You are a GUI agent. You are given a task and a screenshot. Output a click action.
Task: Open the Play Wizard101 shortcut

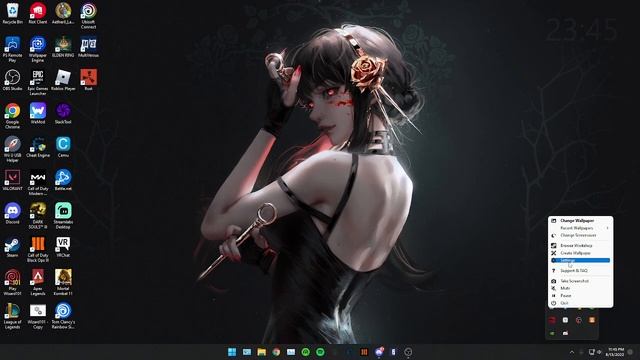[13, 282]
